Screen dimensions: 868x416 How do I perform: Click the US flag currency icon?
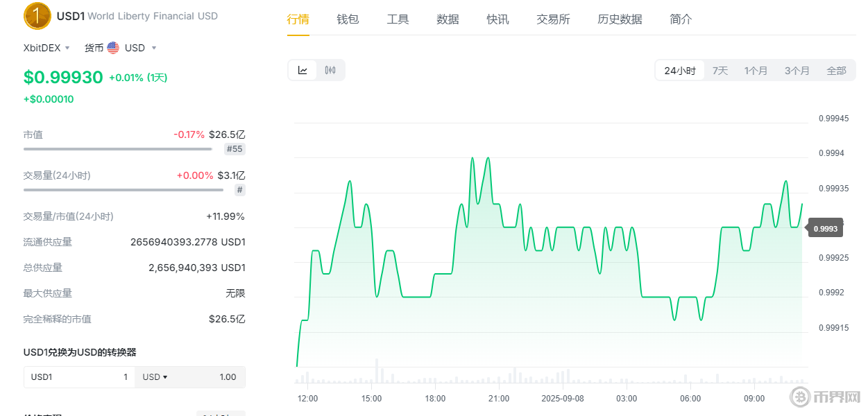[113, 48]
